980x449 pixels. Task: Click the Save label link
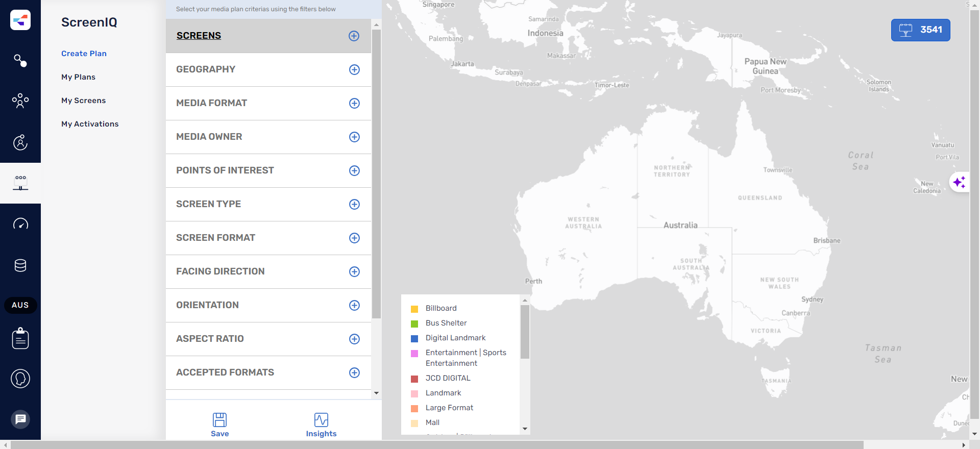(x=220, y=434)
